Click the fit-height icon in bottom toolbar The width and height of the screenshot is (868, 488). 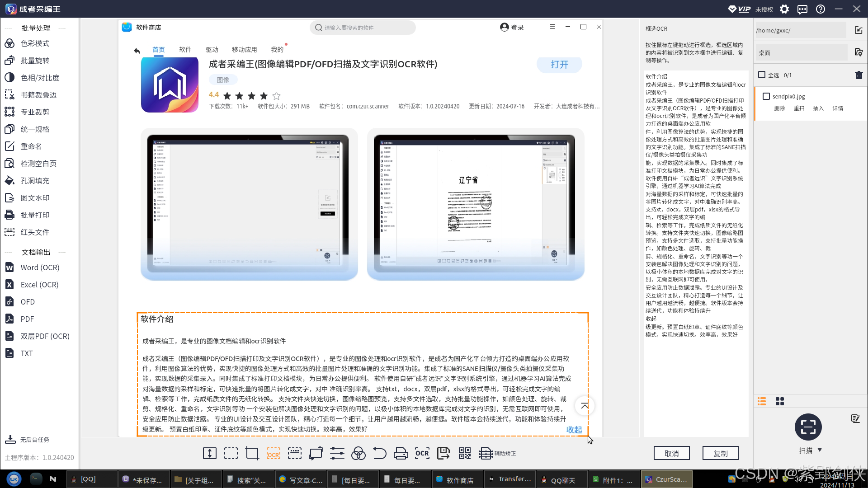(x=210, y=453)
